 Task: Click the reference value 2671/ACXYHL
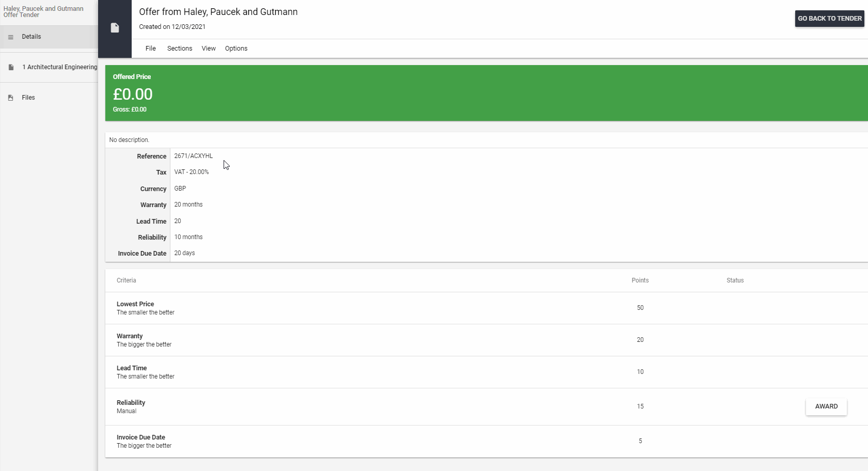pyautogui.click(x=193, y=156)
